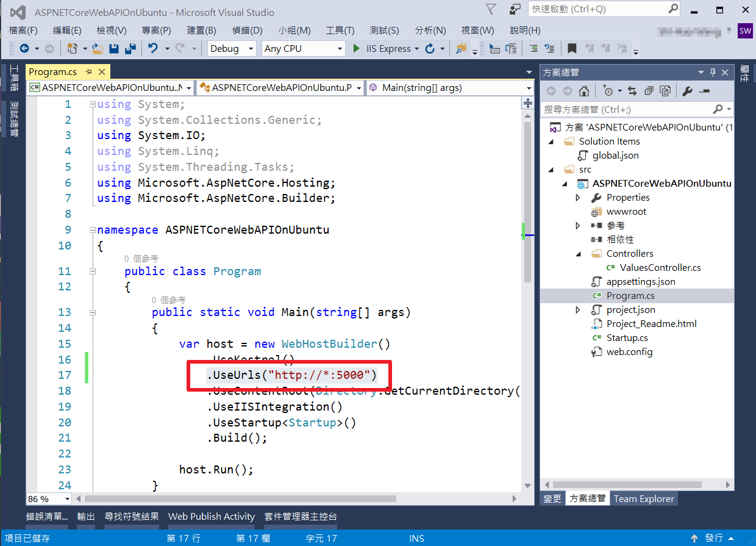Click the Sync with Active Document icon
Image resolution: width=756 pixels, height=546 pixels.
pos(632,91)
